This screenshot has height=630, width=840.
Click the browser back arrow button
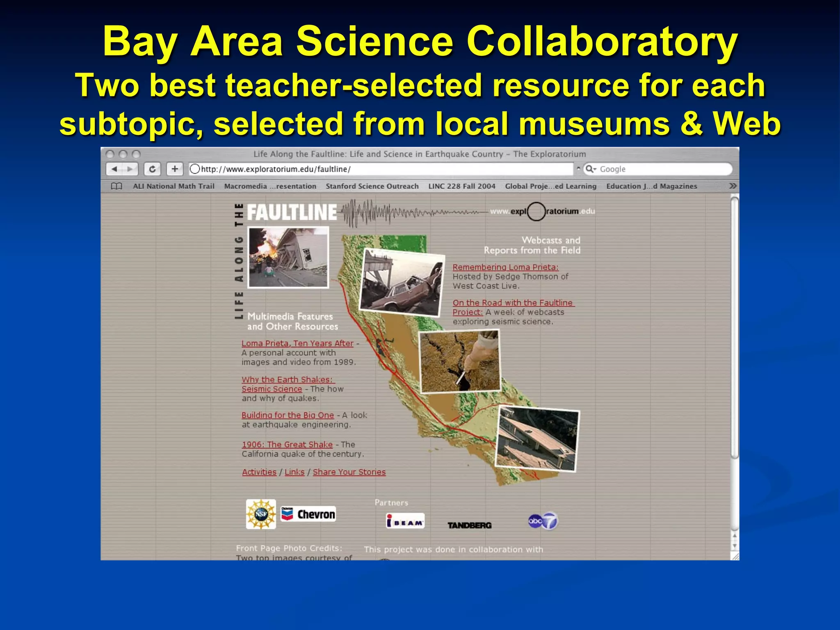tap(115, 169)
